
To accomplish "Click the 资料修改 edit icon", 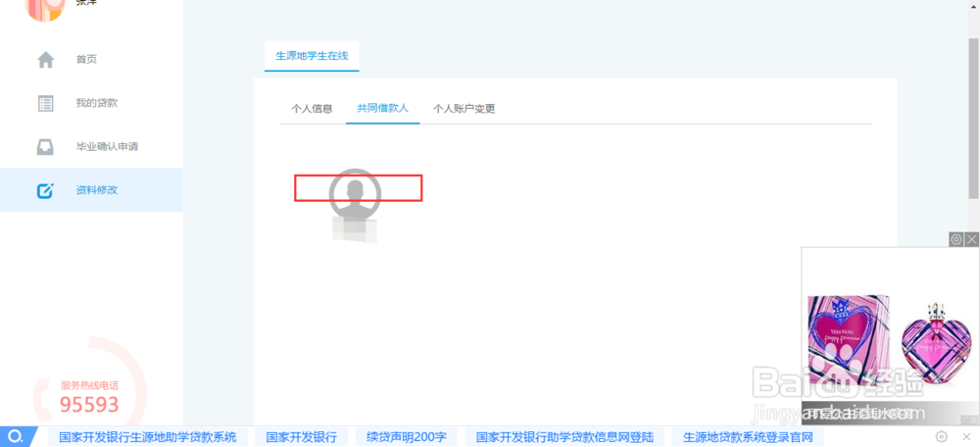I will [x=46, y=190].
